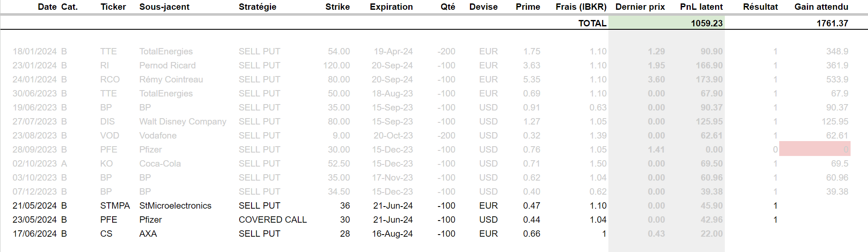This screenshot has height=252, width=868.
Task: Select total PnL latent value 1059.23
Action: point(707,23)
